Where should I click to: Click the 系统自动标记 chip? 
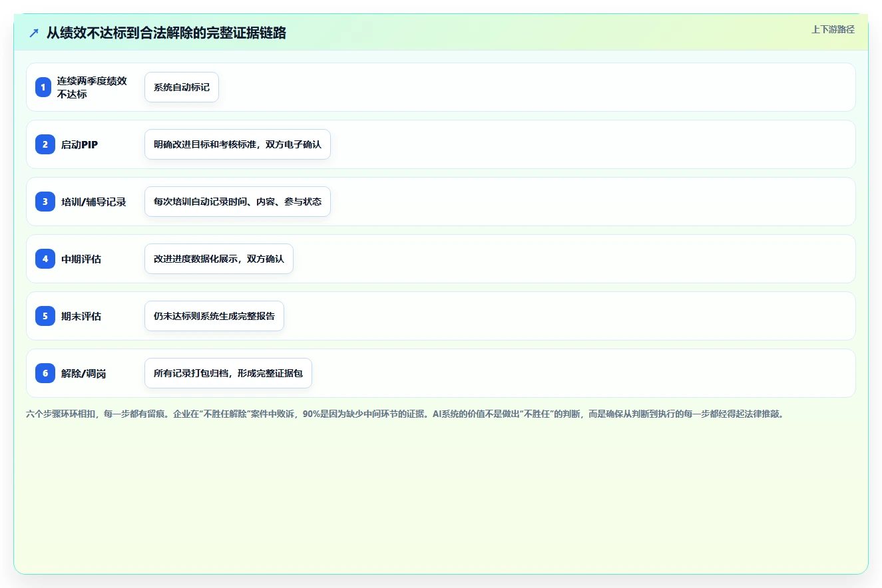click(x=182, y=87)
